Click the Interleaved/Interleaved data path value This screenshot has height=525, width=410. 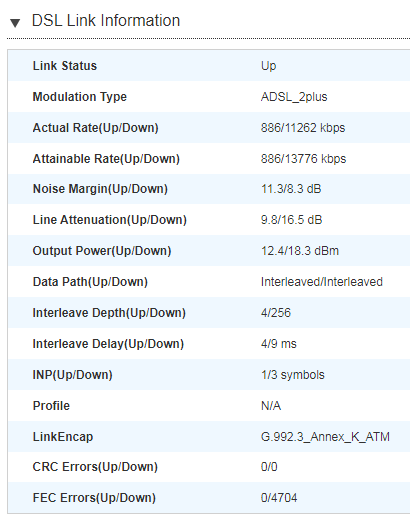[x=322, y=282]
